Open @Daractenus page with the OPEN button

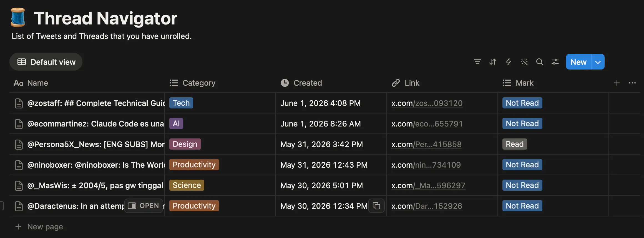(x=143, y=206)
